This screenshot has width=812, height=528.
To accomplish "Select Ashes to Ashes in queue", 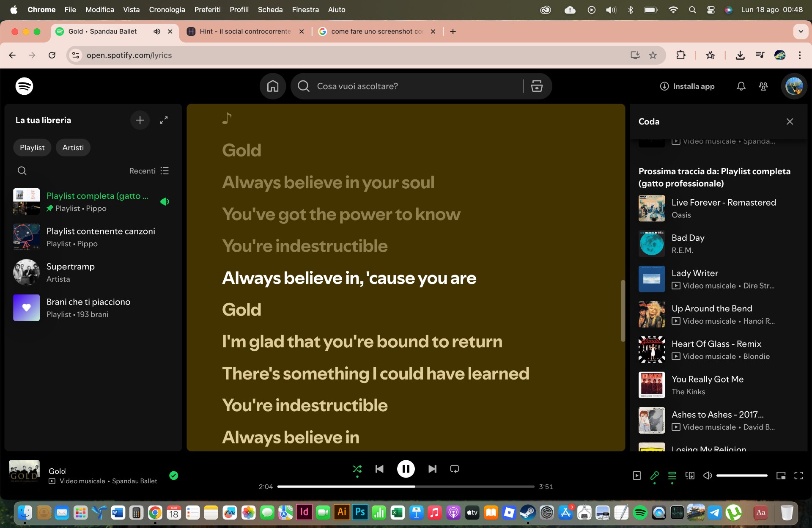I will point(718,421).
